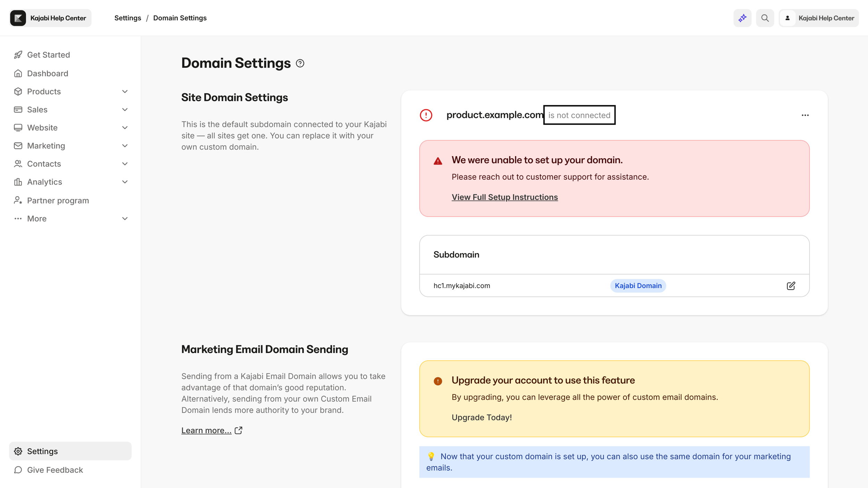Click the Partner program icon
This screenshot has width=868, height=488.
(x=18, y=200)
